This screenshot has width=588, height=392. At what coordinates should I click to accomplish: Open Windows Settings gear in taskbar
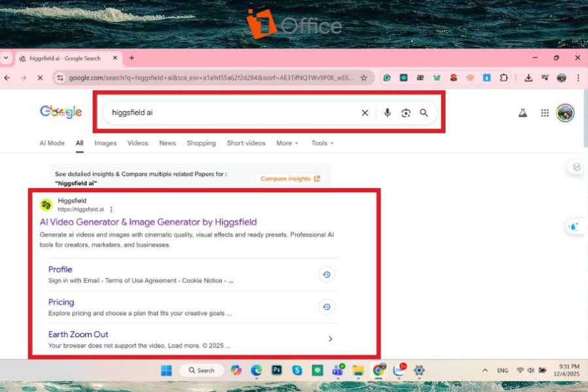419,370
